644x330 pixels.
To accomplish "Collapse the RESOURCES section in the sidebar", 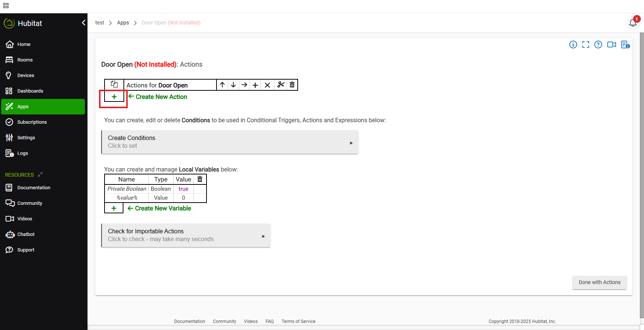I will tap(40, 174).
